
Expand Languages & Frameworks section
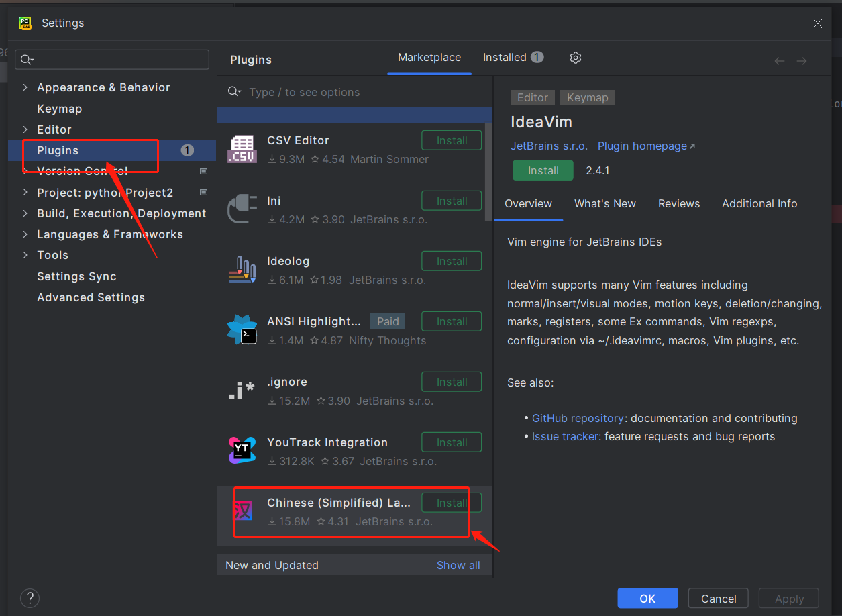(x=25, y=234)
